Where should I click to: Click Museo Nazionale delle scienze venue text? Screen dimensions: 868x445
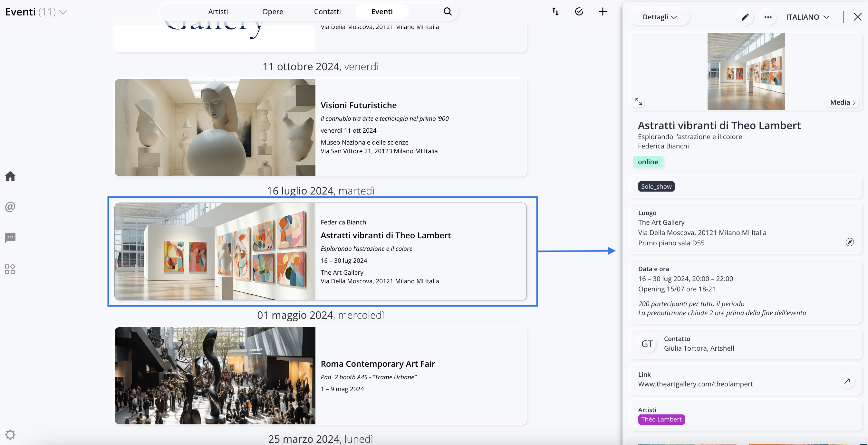point(364,142)
